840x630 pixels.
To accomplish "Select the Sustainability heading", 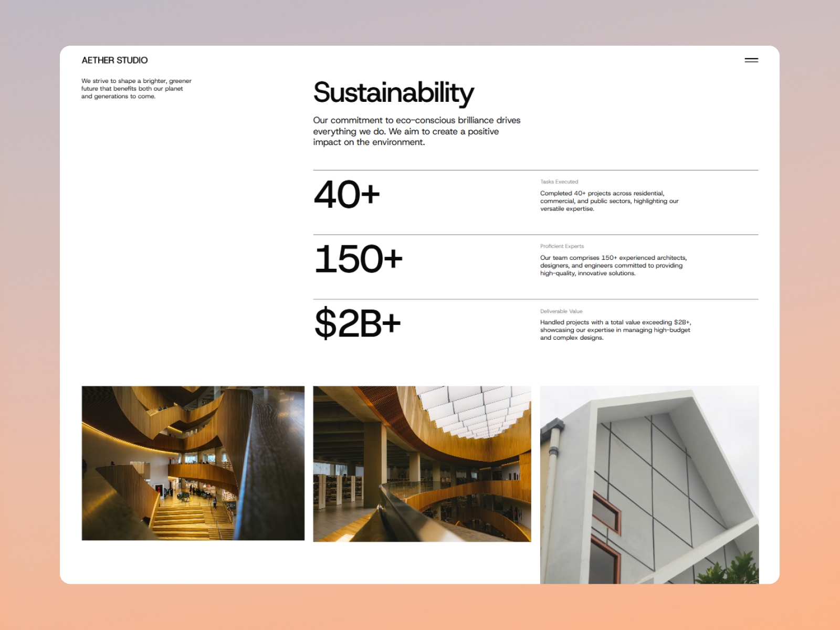I will (x=393, y=93).
